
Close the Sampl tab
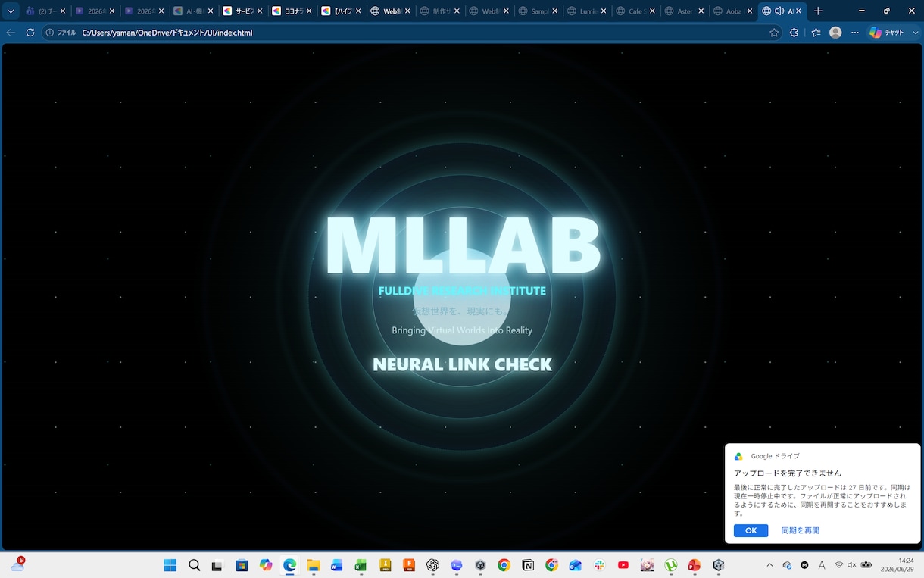[555, 11]
